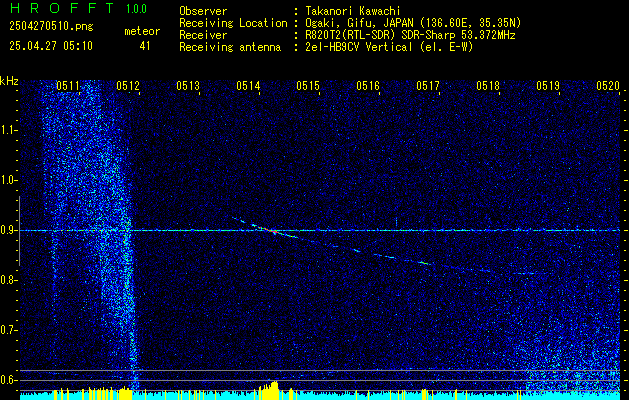629x400 pixels.
Task: Click the vertical gray range bar near 0.9 kHz
Action: click(x=19, y=231)
